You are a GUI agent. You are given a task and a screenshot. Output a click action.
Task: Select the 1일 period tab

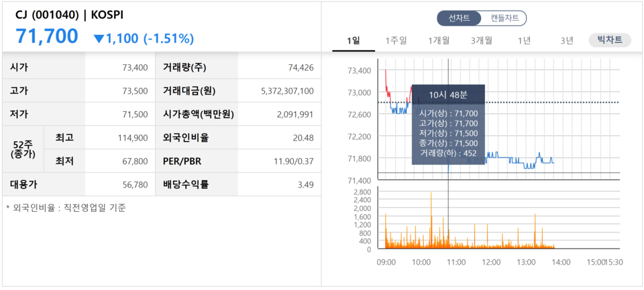tap(354, 40)
